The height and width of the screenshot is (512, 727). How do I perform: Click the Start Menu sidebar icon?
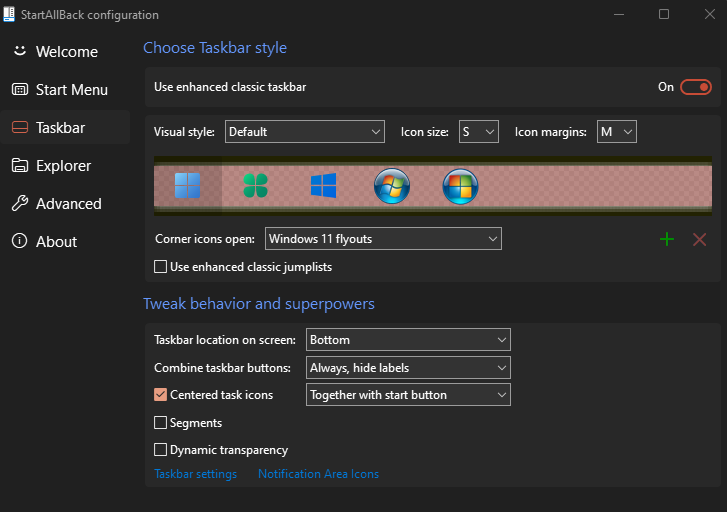click(19, 90)
